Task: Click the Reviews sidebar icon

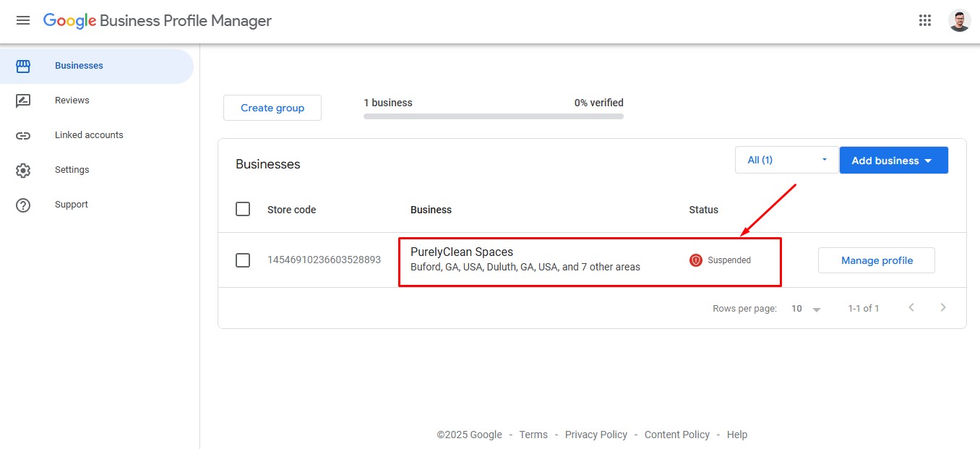Action: click(23, 101)
